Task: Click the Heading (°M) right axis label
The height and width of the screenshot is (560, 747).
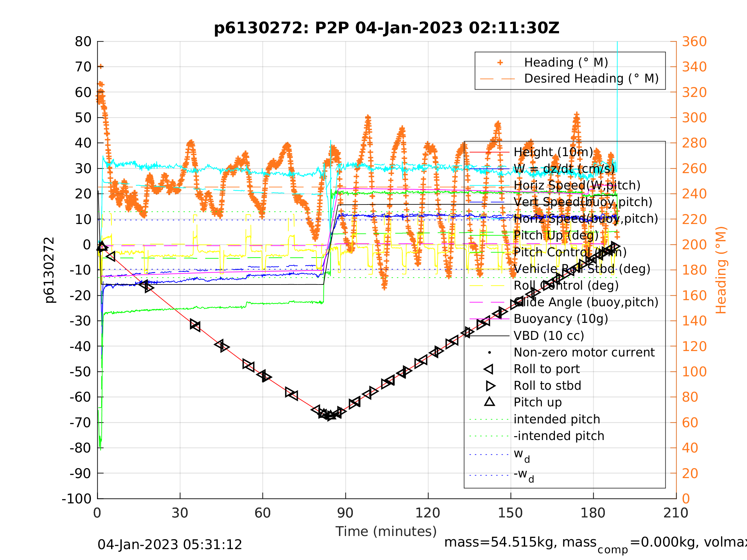Action: coord(721,270)
